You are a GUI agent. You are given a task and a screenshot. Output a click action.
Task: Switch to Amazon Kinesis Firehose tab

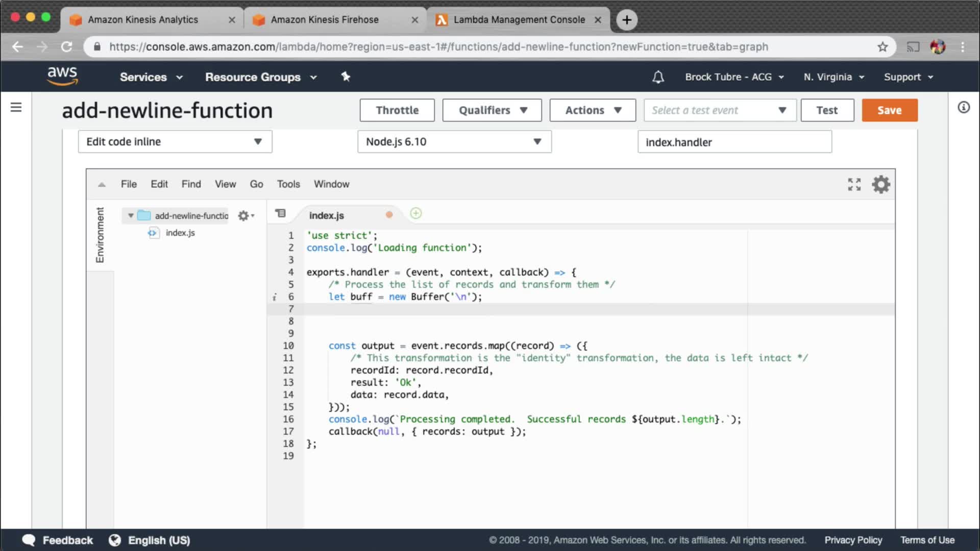pyautogui.click(x=325, y=19)
